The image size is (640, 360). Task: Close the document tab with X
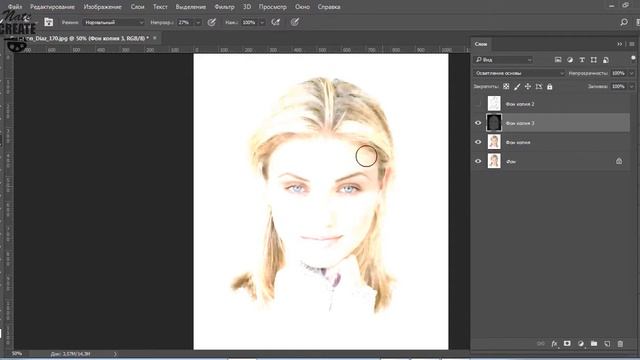(x=155, y=38)
